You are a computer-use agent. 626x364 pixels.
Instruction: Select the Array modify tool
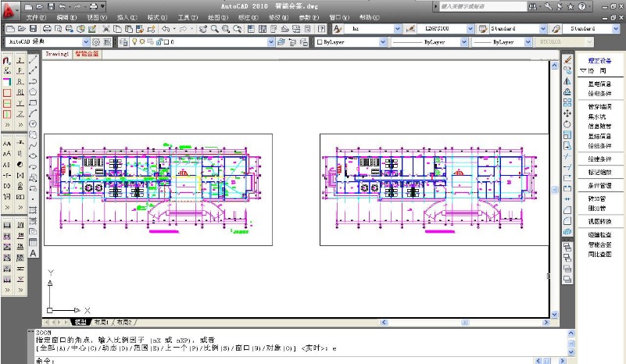pos(567,102)
